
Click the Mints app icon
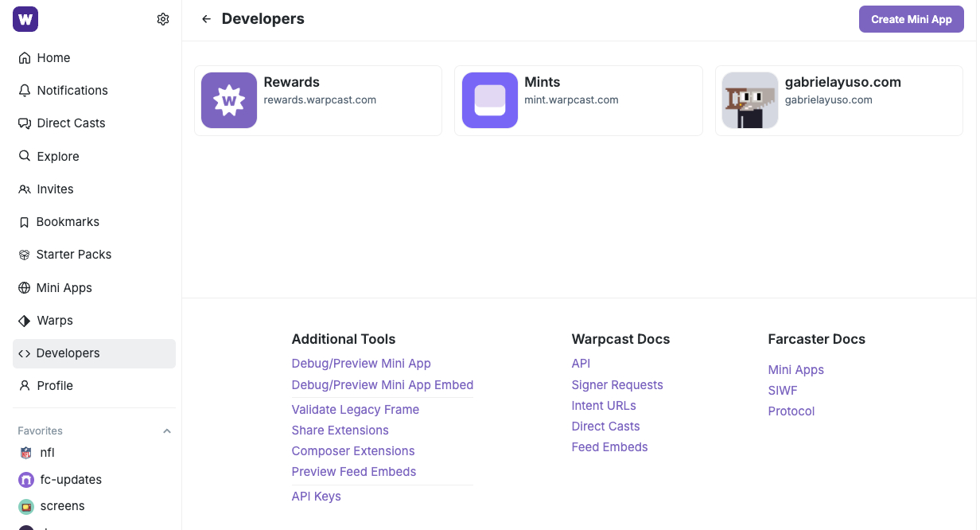click(490, 100)
